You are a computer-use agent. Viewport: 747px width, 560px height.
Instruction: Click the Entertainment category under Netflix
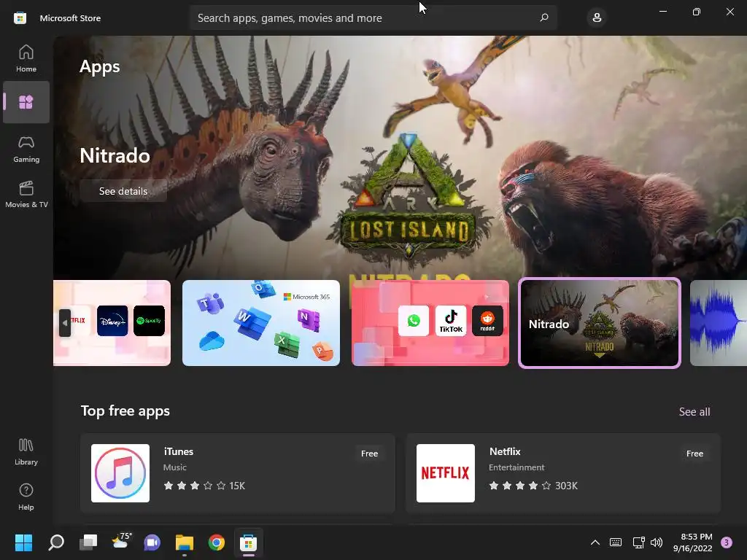point(516,467)
